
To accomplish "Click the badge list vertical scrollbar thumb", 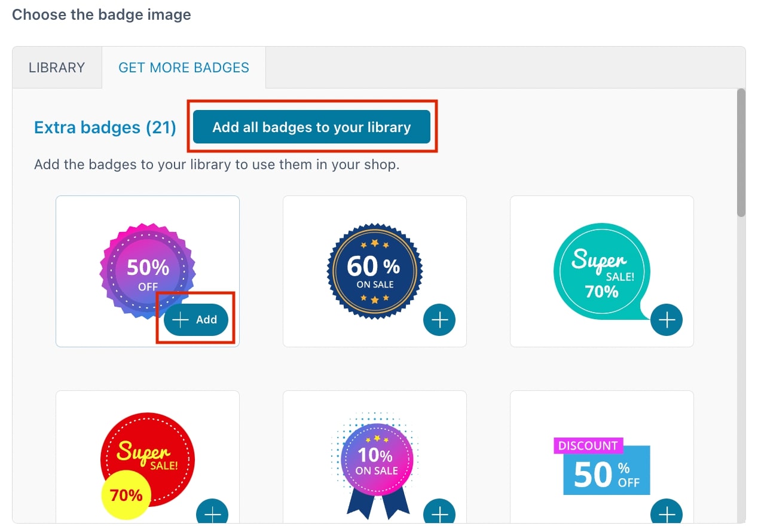I will click(x=741, y=152).
